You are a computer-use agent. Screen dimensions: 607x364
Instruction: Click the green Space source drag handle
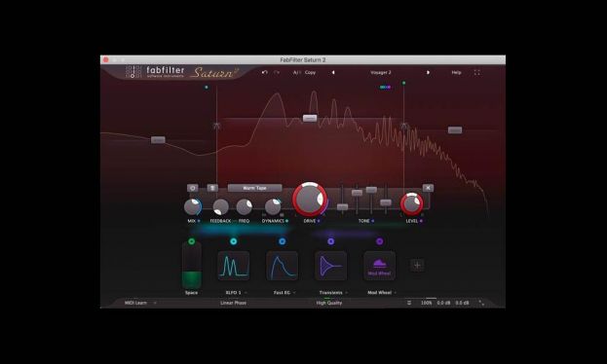192,241
